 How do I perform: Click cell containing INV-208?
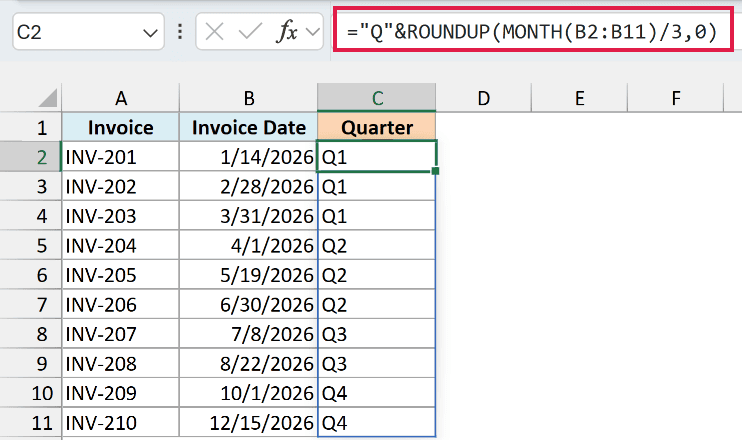point(121,363)
